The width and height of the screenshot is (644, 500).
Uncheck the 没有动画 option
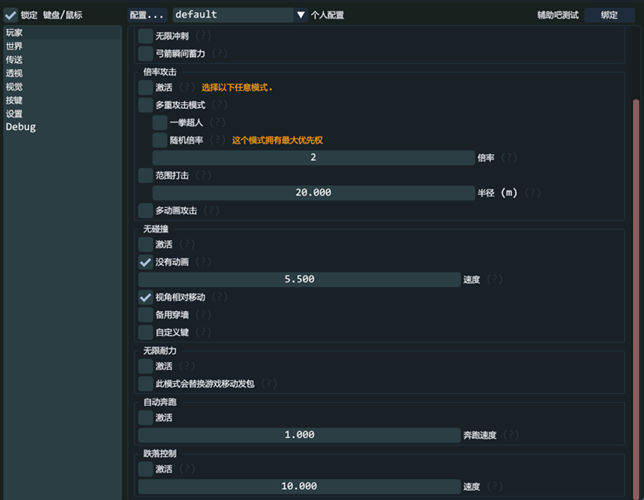point(146,262)
